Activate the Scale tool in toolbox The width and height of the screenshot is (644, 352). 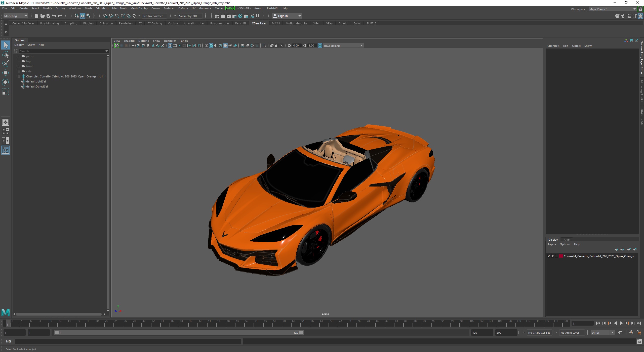click(x=6, y=92)
